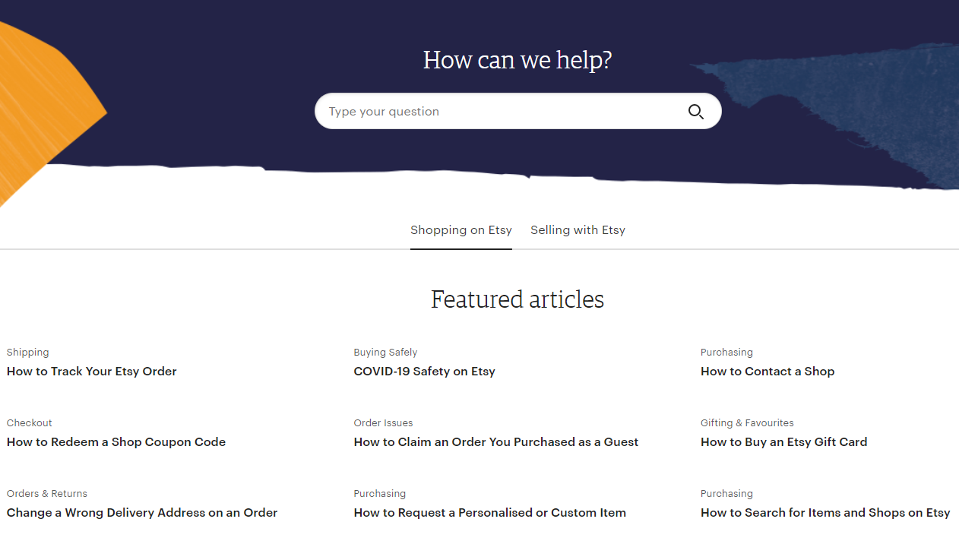
Task: Open How to Claim an Order You Purchased as a Guest
Action: point(496,442)
